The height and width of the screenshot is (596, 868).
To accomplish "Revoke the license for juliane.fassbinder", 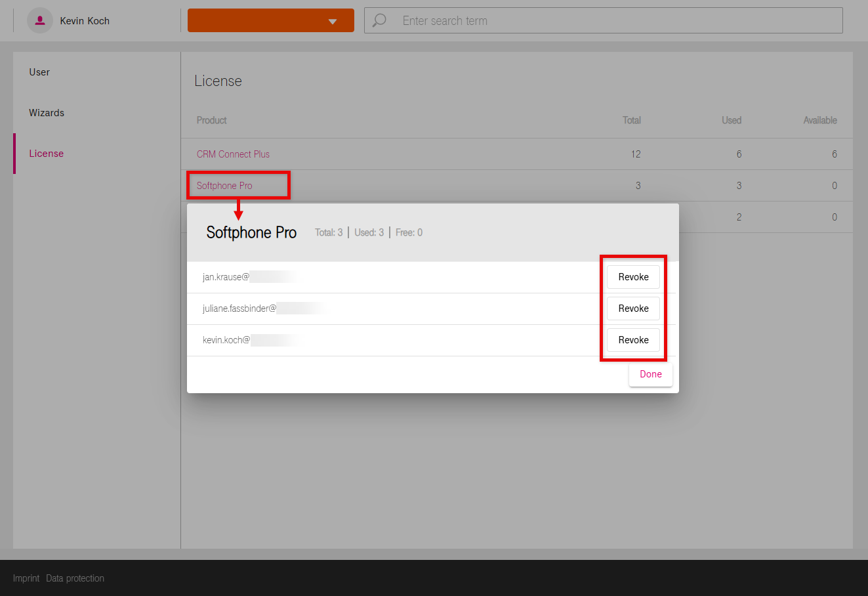I will click(x=633, y=309).
